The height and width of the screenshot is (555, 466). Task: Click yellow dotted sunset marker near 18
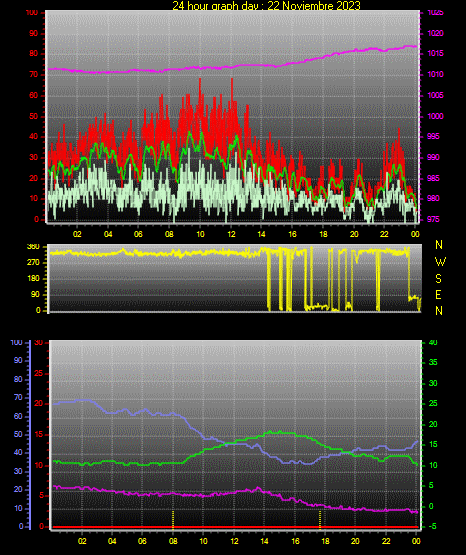pos(320,520)
